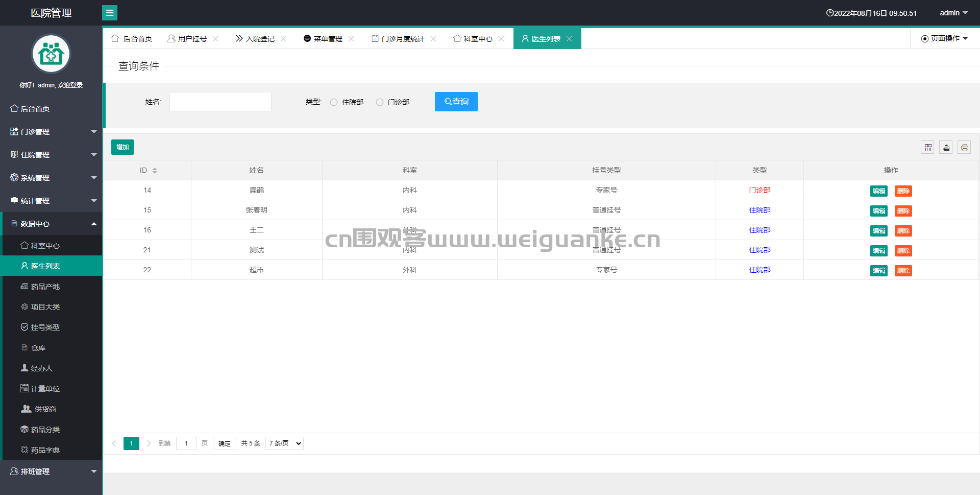
Task: Open 药品字典 in the sidebar
Action: point(51,450)
